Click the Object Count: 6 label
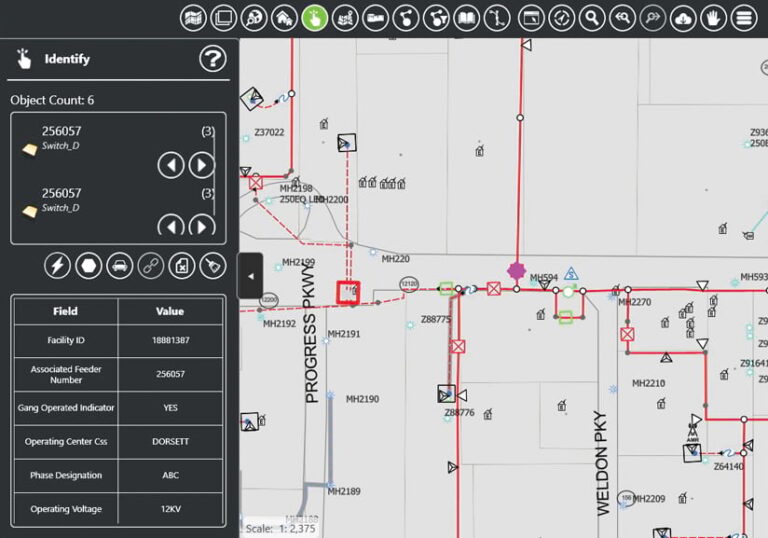Screen dimensions: 768x538 pos(52,100)
